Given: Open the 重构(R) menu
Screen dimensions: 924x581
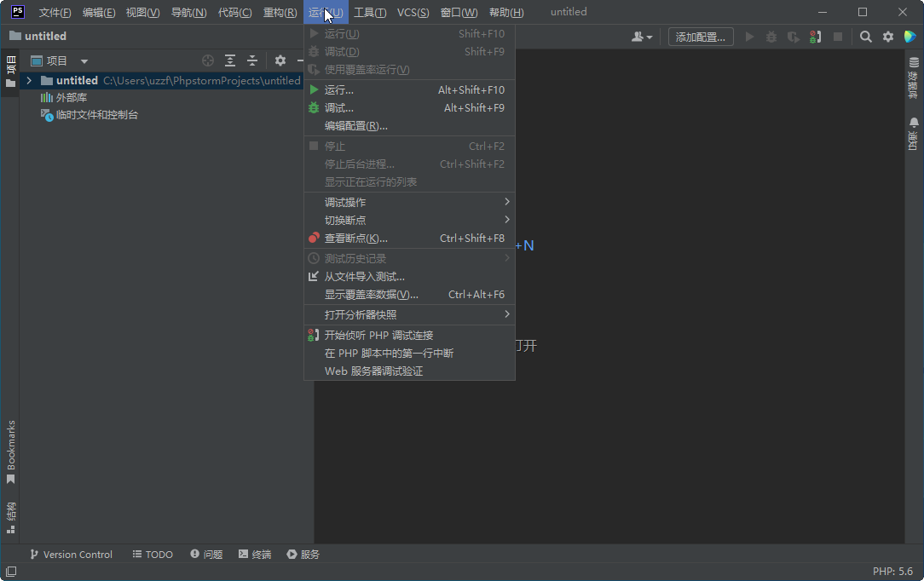Looking at the screenshot, I should [280, 13].
